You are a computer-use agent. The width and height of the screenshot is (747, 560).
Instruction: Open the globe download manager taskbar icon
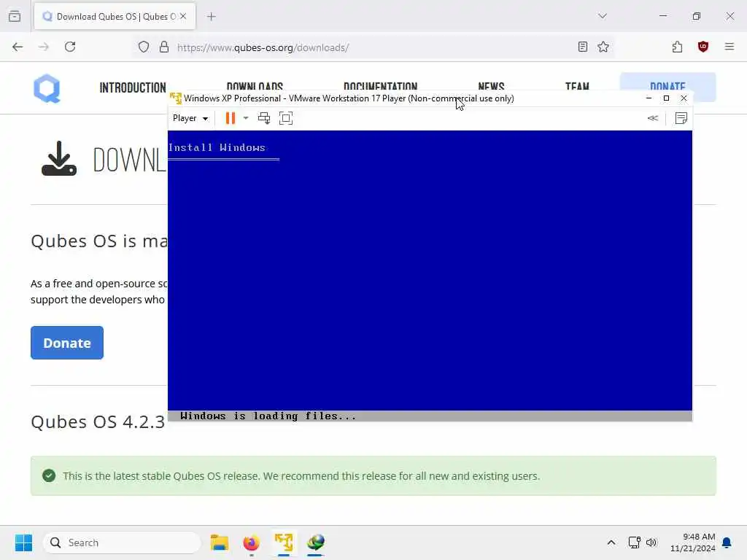[315, 542]
